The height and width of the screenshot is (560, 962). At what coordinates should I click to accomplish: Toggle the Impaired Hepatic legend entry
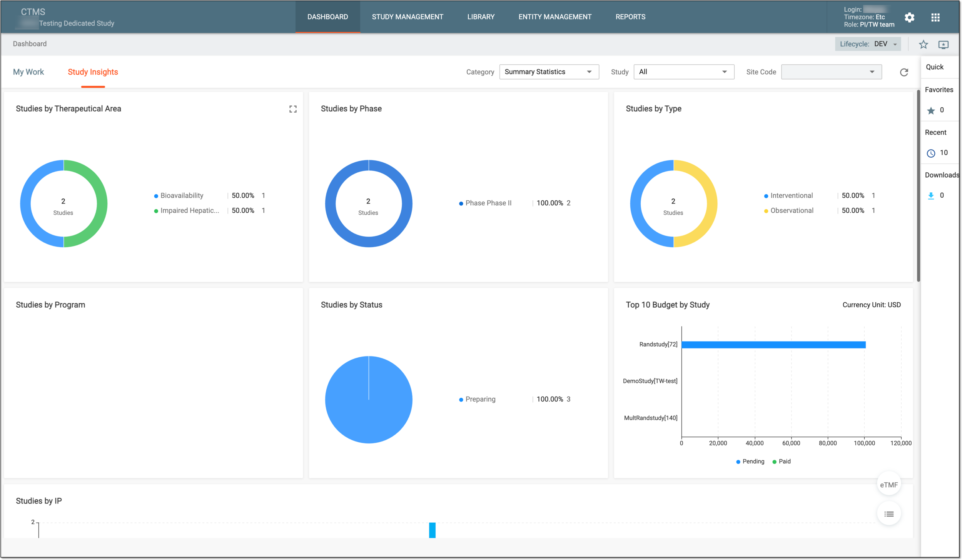click(186, 211)
